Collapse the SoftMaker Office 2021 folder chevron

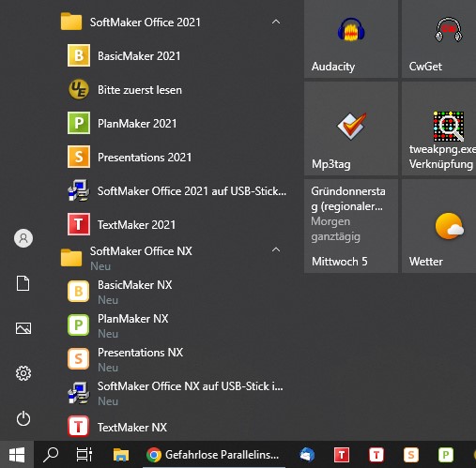pyautogui.click(x=276, y=22)
